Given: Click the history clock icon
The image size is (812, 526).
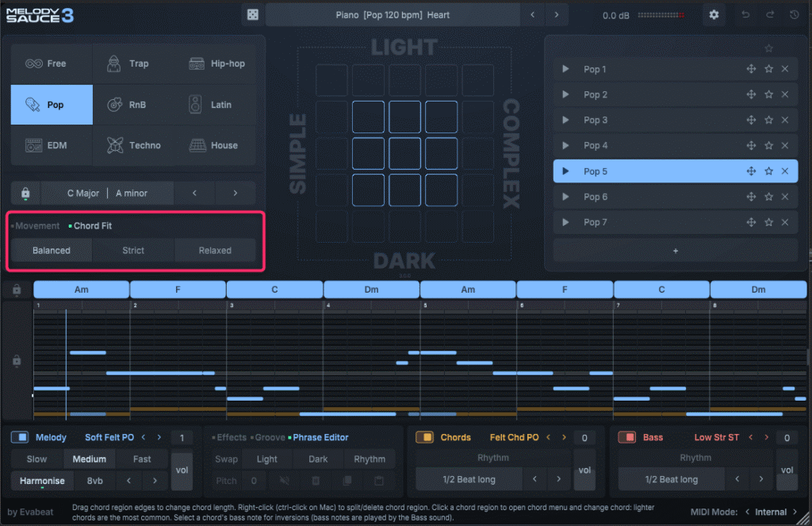Looking at the screenshot, I should [795, 15].
